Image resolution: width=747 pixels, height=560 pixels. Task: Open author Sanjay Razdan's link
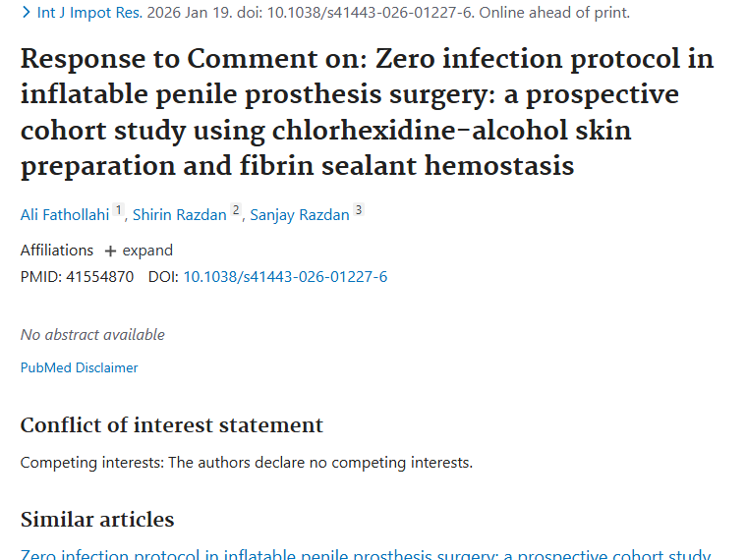click(x=300, y=214)
